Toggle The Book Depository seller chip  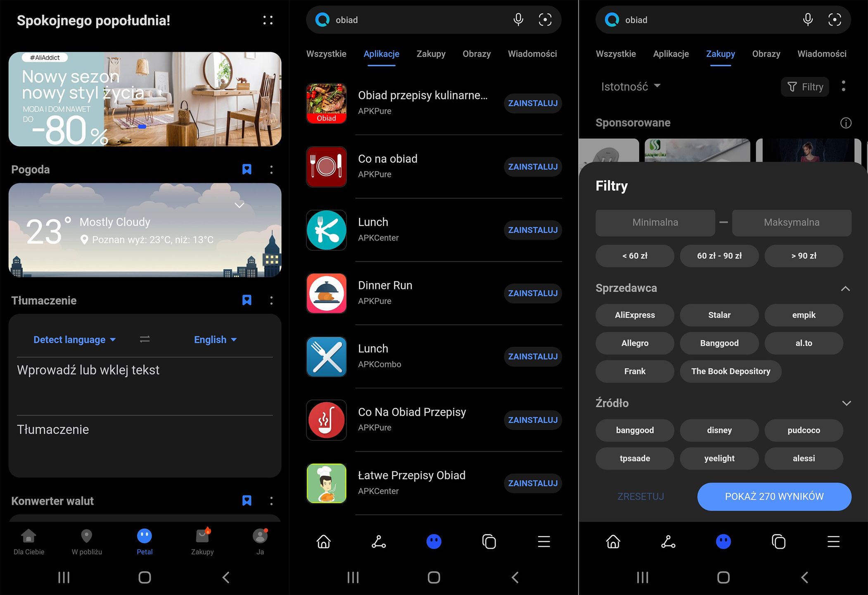pyautogui.click(x=730, y=371)
